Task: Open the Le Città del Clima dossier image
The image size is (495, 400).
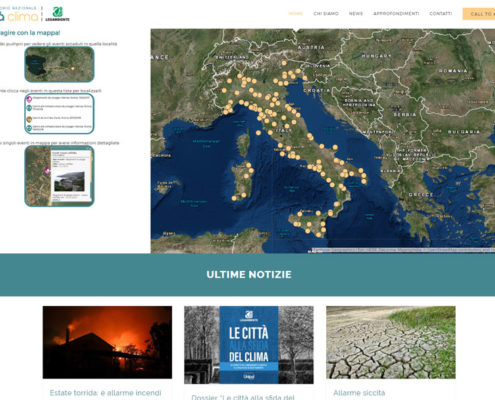Action: pyautogui.click(x=249, y=345)
